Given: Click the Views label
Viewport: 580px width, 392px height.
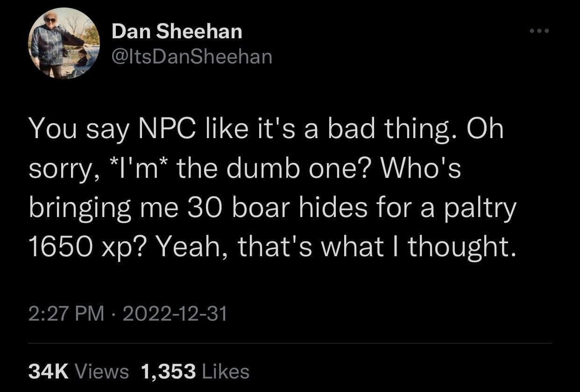Looking at the screenshot, I should tap(101, 371).
